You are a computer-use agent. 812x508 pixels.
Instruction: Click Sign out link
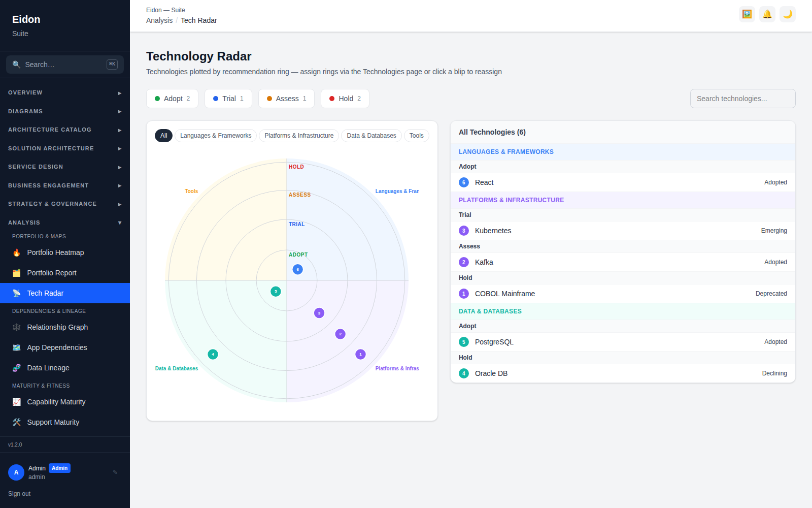click(19, 494)
